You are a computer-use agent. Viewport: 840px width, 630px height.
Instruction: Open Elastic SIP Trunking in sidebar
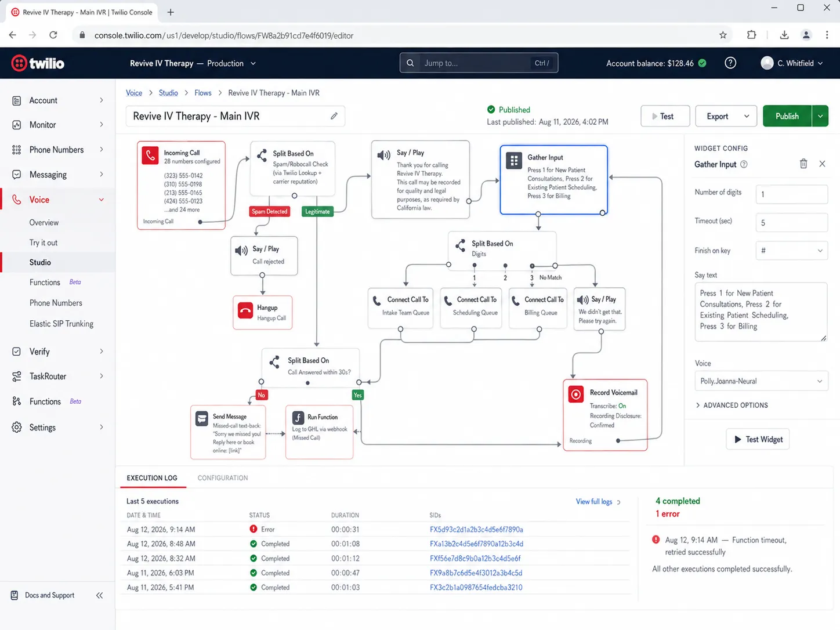coord(61,324)
